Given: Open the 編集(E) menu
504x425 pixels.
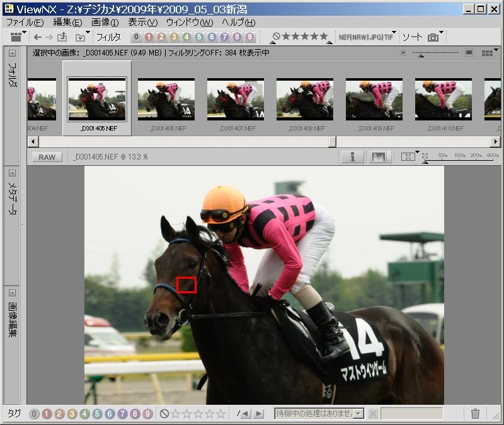Looking at the screenshot, I should click(x=67, y=23).
